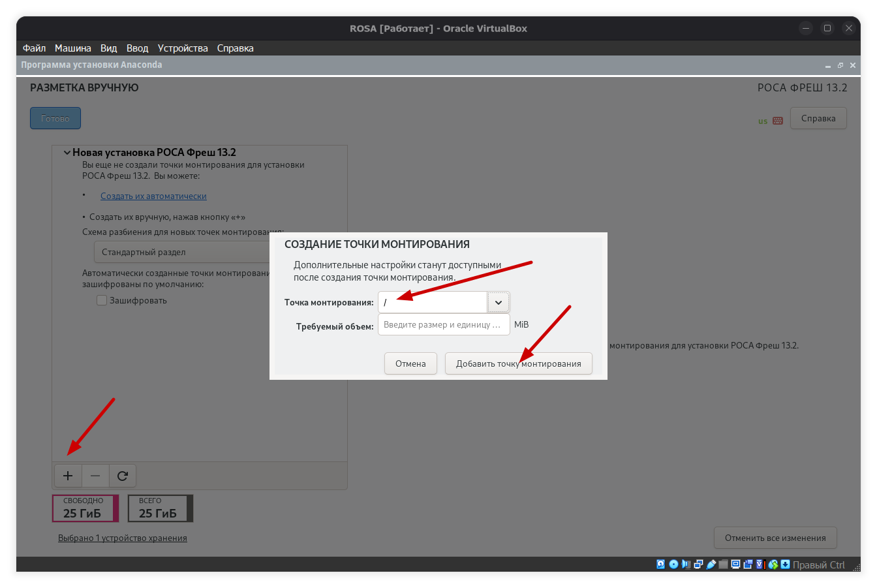
Task: Click the keyboard capture arrow indicator
Action: (786, 565)
